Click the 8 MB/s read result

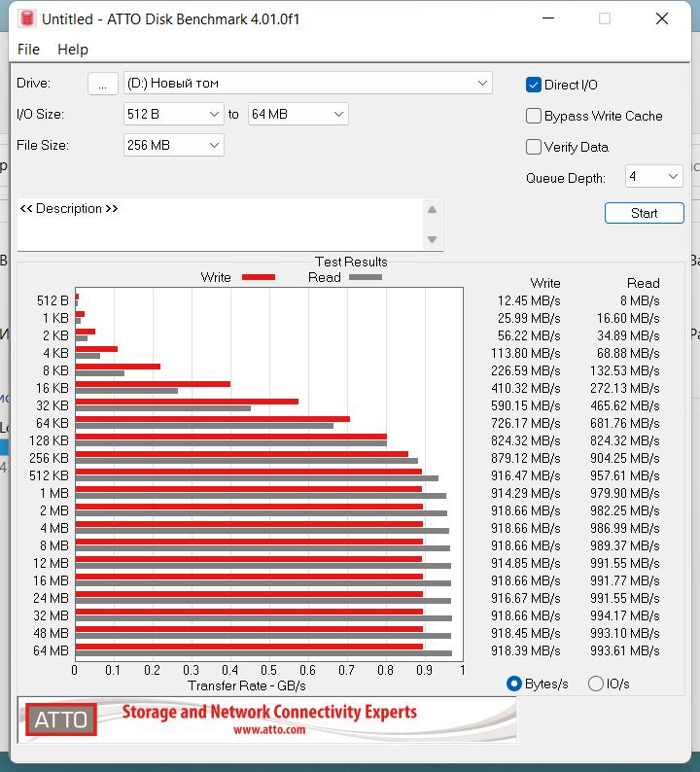[x=640, y=300]
